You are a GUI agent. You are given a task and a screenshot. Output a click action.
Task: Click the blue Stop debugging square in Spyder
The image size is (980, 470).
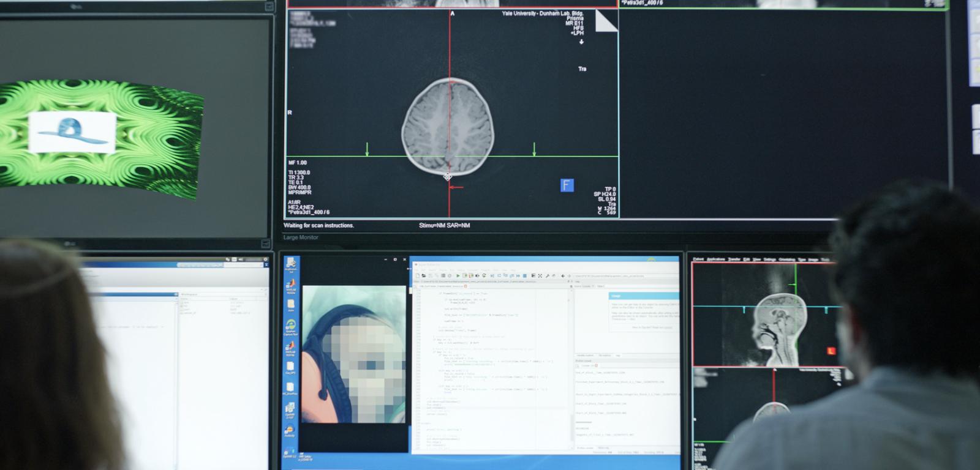pyautogui.click(x=524, y=276)
